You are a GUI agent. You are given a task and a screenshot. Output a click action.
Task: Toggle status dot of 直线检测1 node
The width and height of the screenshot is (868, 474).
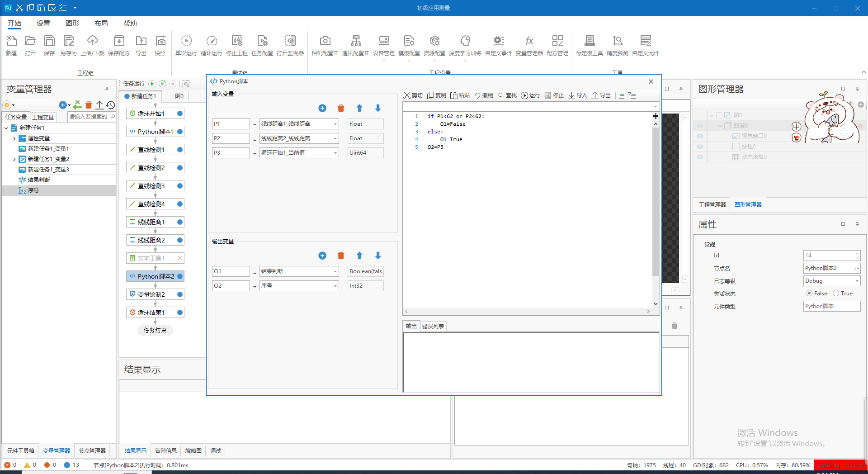pyautogui.click(x=180, y=150)
